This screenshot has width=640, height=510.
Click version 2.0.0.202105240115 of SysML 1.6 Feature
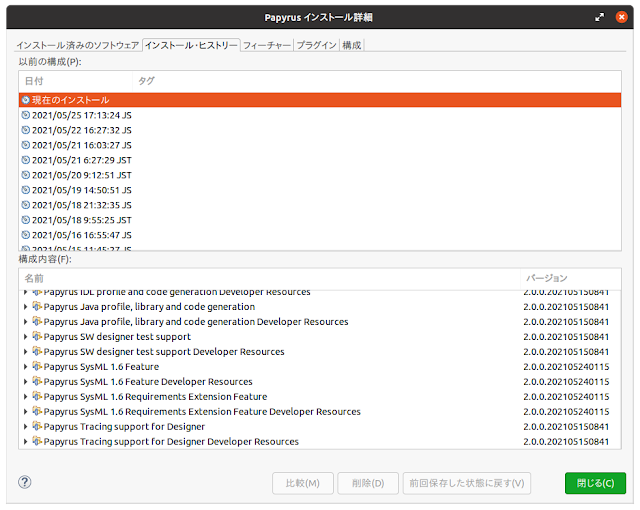pyautogui.click(x=566, y=367)
